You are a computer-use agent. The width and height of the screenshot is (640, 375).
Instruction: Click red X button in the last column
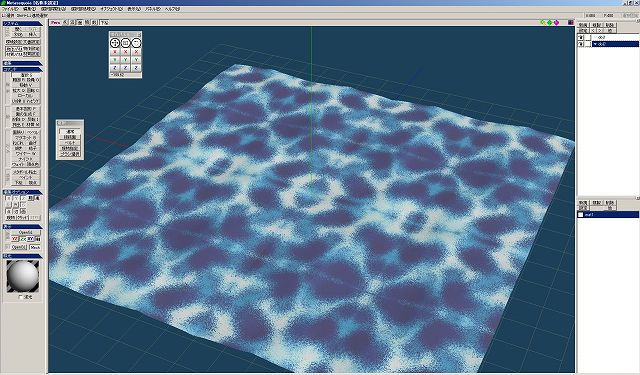136,52
